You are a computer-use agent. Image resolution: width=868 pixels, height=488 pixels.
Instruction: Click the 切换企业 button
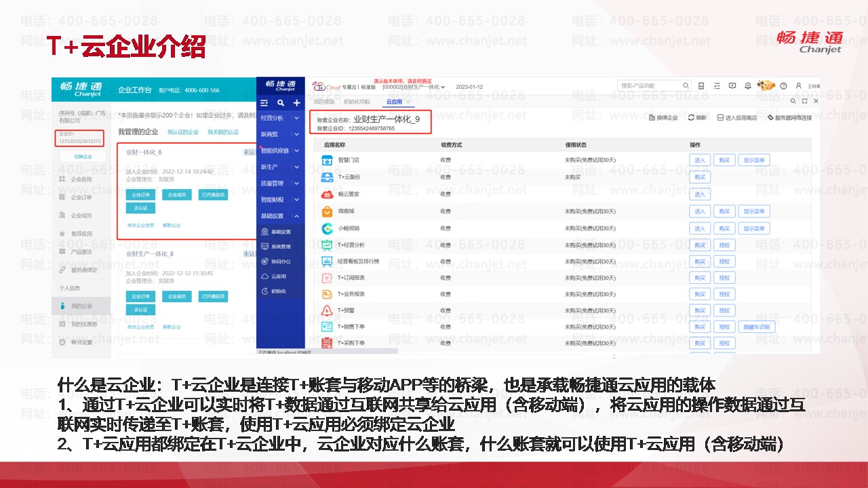coord(82,157)
